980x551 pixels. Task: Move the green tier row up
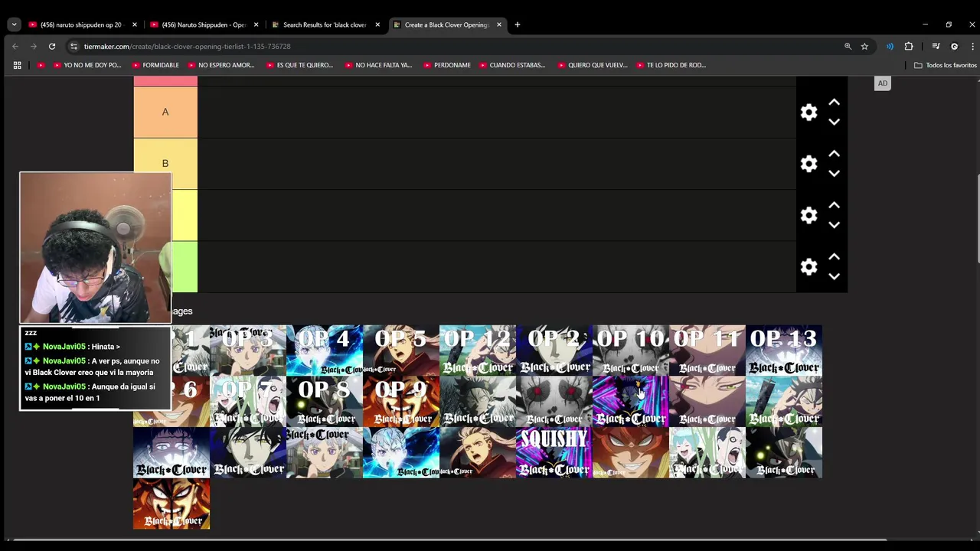(x=834, y=256)
